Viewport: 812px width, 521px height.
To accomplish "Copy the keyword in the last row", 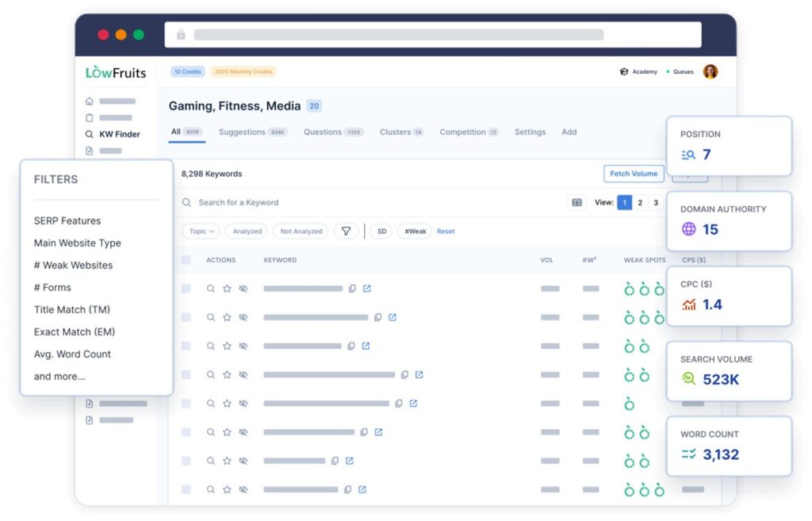I will [x=347, y=489].
